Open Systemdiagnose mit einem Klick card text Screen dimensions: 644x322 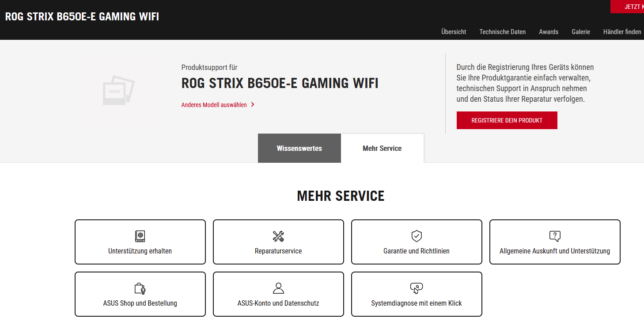[417, 303]
